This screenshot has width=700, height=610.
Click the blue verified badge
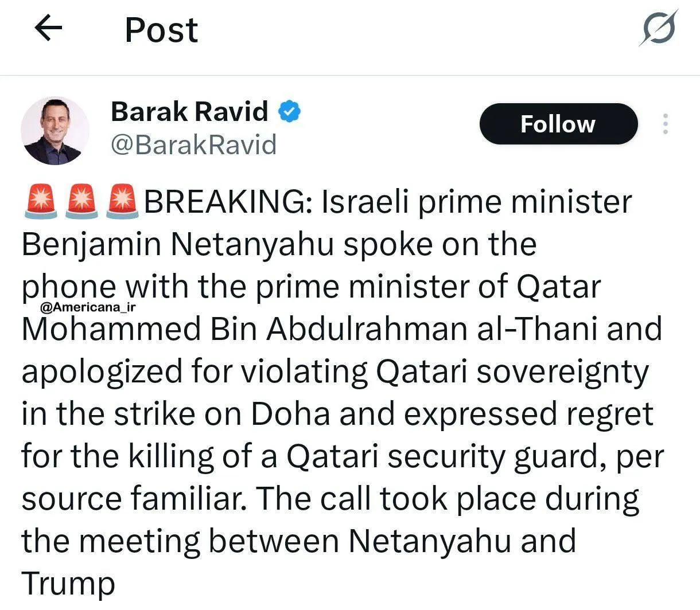290,112
